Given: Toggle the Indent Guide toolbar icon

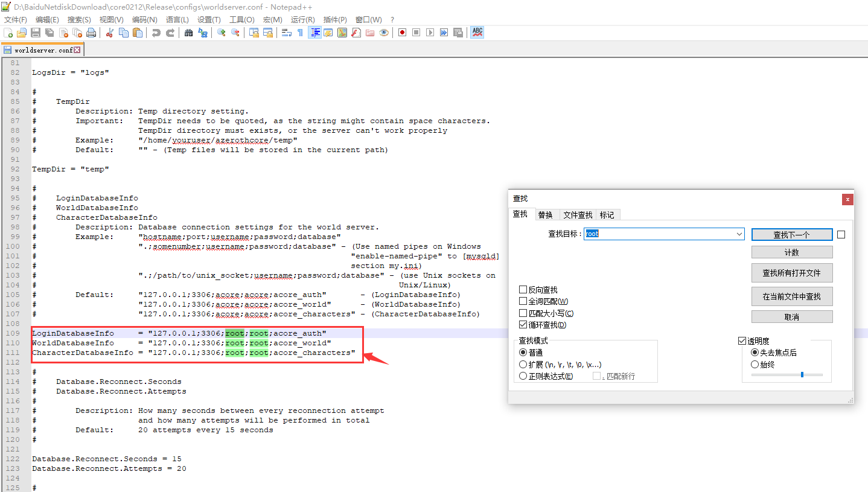Looking at the screenshot, I should [315, 33].
